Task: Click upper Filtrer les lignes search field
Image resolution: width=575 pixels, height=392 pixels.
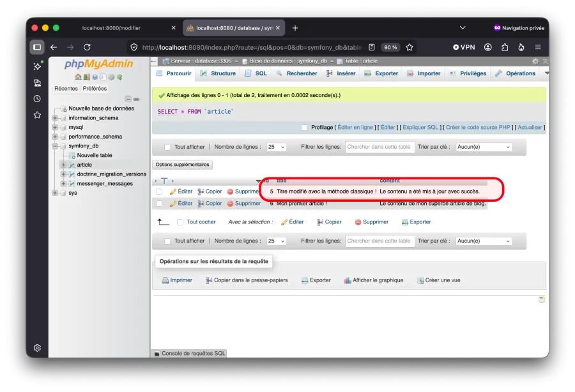Action: pyautogui.click(x=379, y=147)
